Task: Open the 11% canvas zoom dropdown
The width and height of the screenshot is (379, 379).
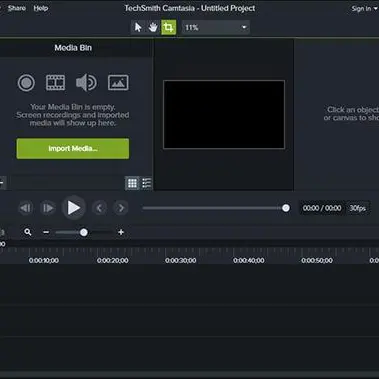Action: coord(216,27)
